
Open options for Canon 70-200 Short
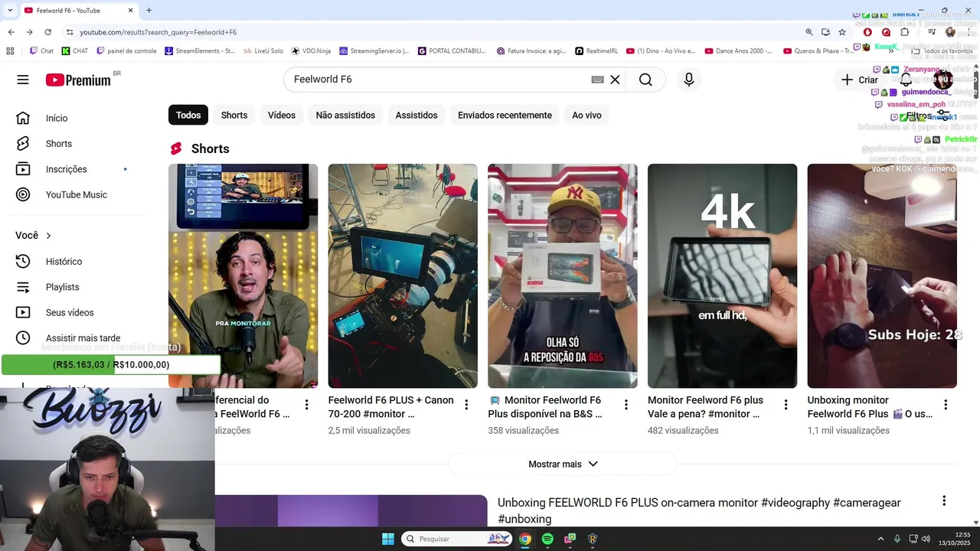pyautogui.click(x=466, y=405)
